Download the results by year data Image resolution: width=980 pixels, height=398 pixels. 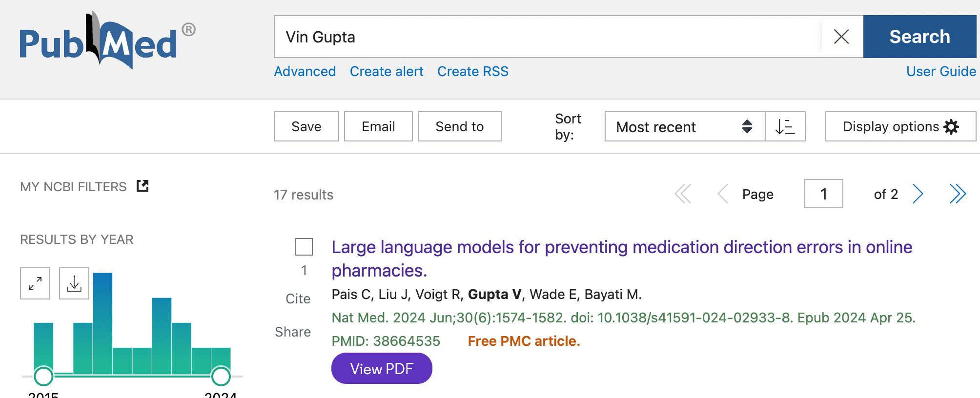point(74,283)
